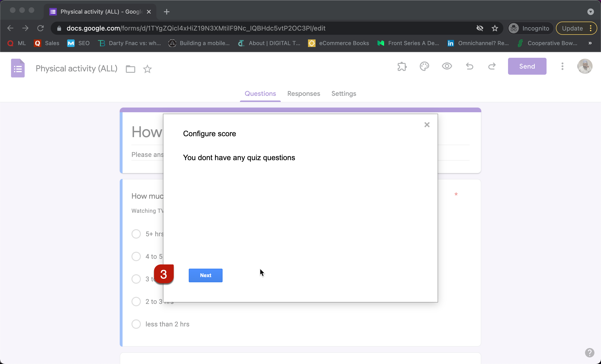Preview the form with the eye icon
Screen dimensions: 601x364
click(447, 66)
